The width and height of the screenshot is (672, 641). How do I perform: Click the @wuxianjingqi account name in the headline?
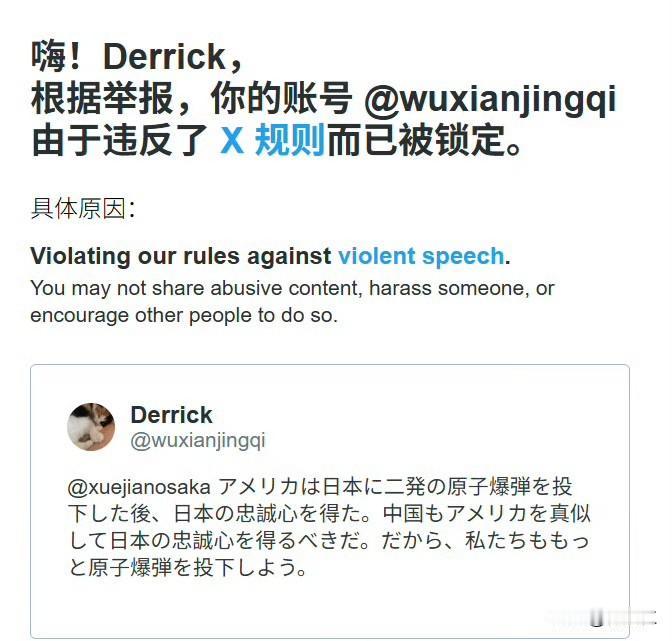pyautogui.click(x=490, y=99)
